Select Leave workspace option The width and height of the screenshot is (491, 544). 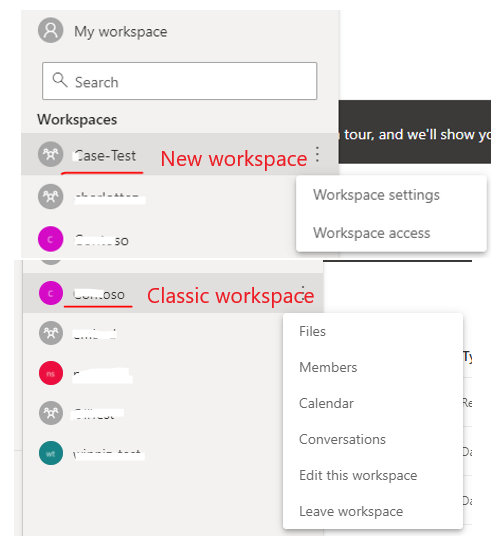[x=351, y=512]
